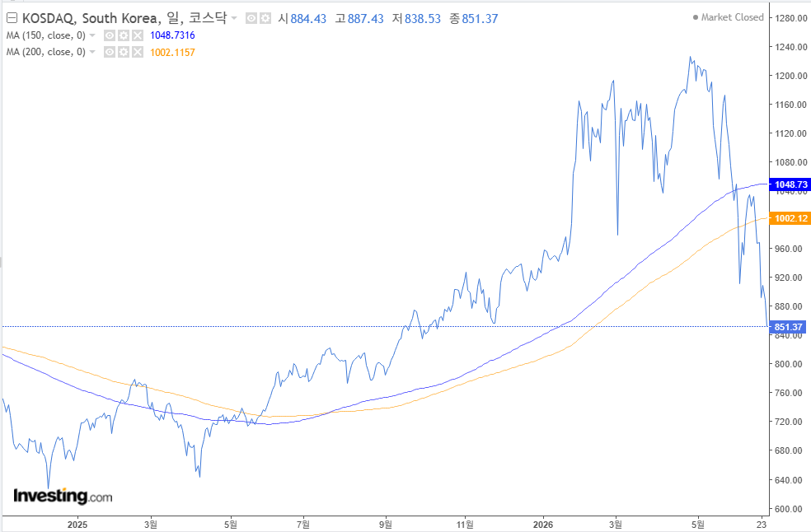Open MA 150 indicator settings gear
The width and height of the screenshot is (811, 532).
tap(123, 35)
